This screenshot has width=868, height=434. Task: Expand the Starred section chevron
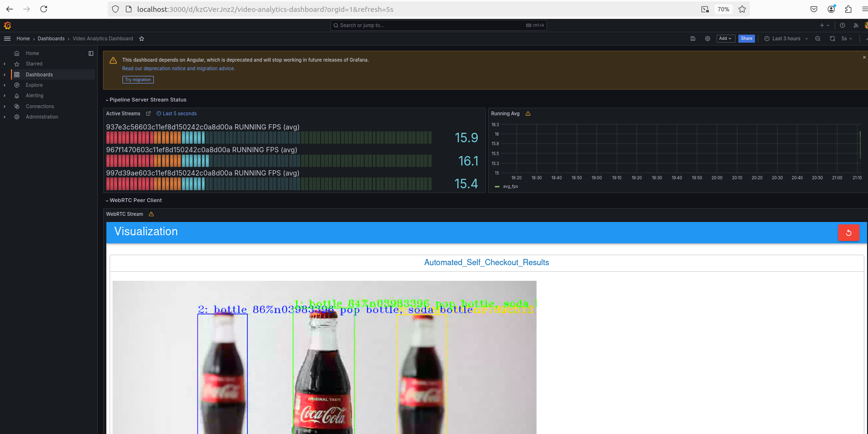5,64
